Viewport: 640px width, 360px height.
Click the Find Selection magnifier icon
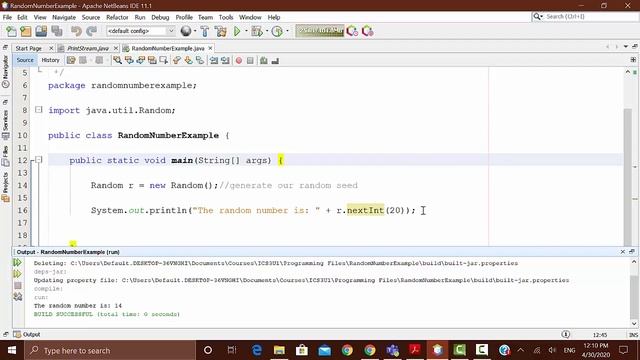tap(118, 60)
